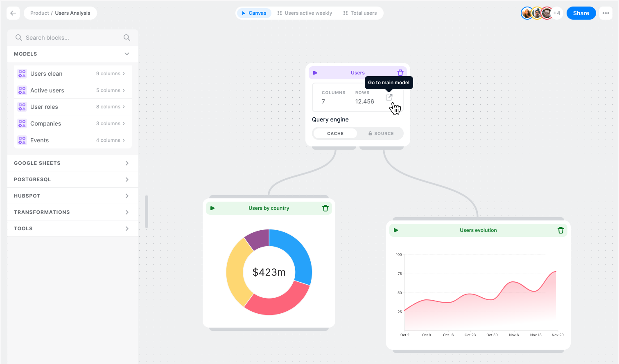Switch to the Canvas tab

coord(254,13)
